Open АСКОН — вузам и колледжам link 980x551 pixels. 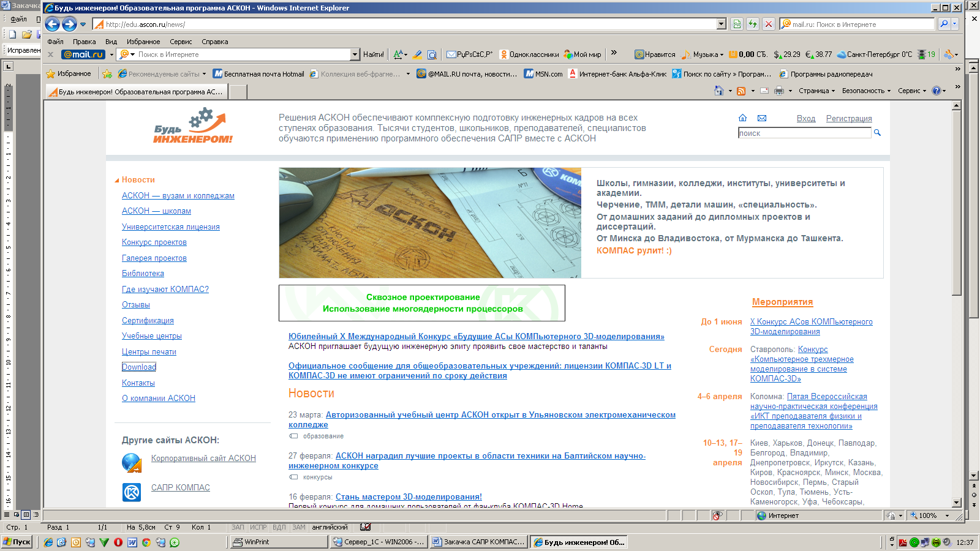(178, 195)
